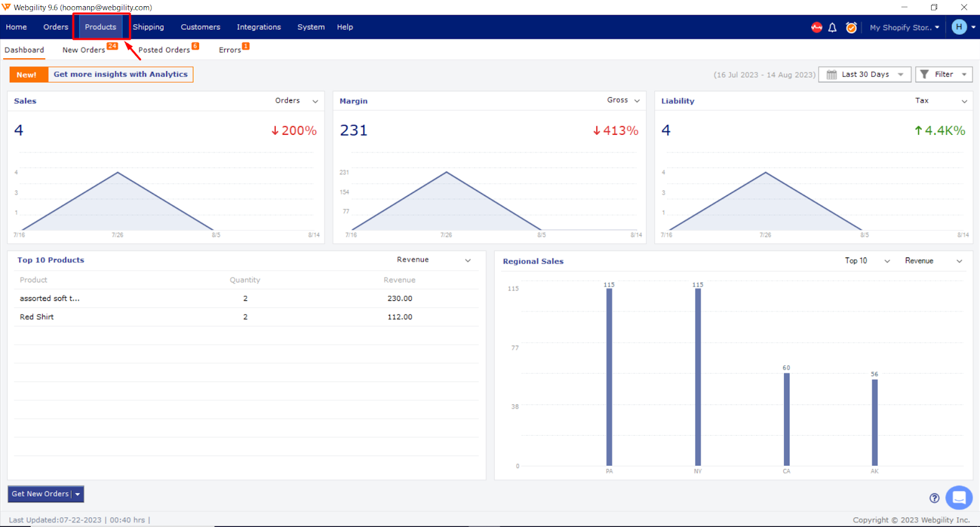Open the notifications bell
Image resolution: width=980 pixels, height=527 pixels.
click(832, 28)
